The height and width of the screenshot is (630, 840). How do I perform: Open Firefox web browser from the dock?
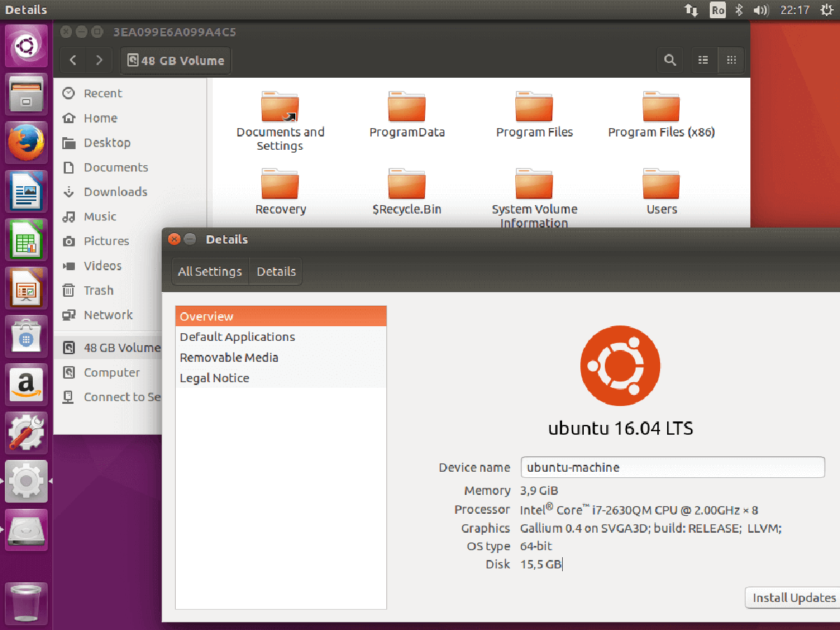[x=27, y=143]
